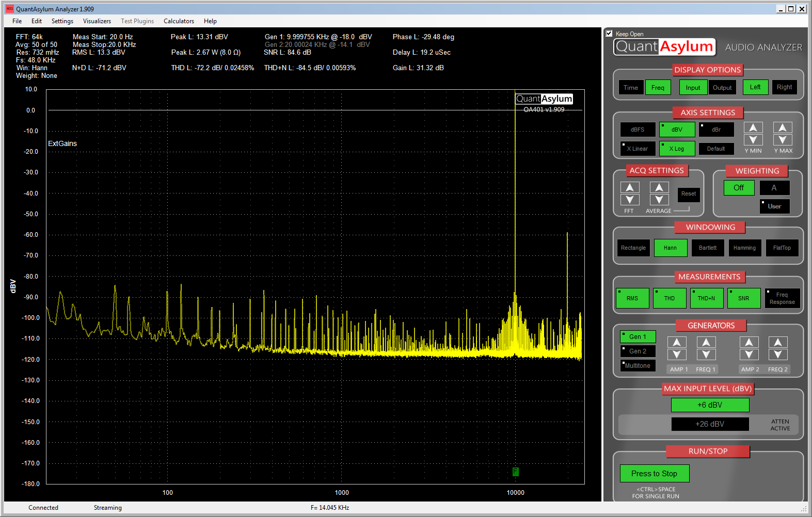This screenshot has width=812, height=517.
Task: Select FlatTop window
Action: click(x=782, y=248)
